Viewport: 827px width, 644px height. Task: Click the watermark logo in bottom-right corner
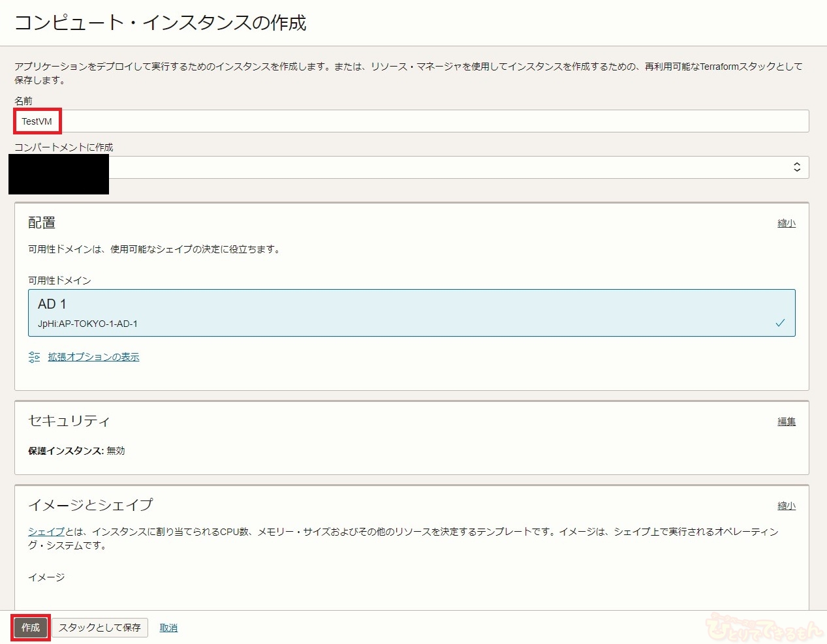[x=764, y=626]
